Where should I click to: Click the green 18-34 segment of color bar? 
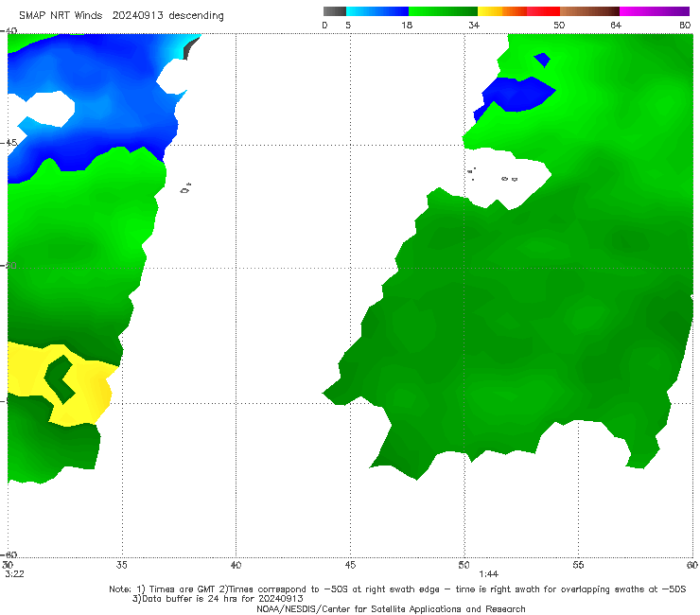(443, 11)
